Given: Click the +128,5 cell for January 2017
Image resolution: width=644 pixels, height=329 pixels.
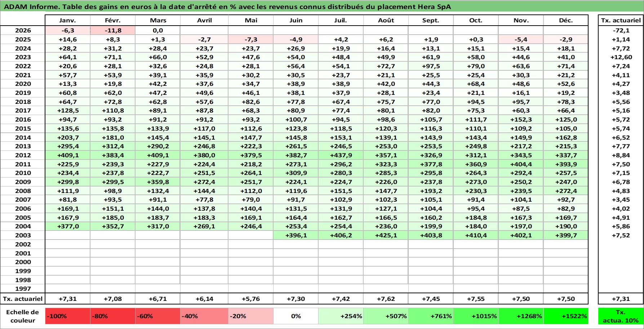Looking at the screenshot, I should tap(68, 110).
